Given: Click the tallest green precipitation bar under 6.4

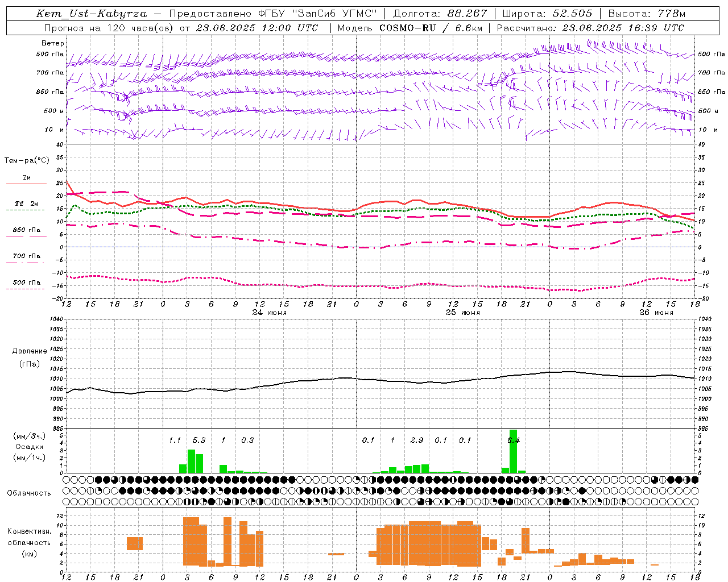Looking at the screenshot, I should tap(514, 451).
